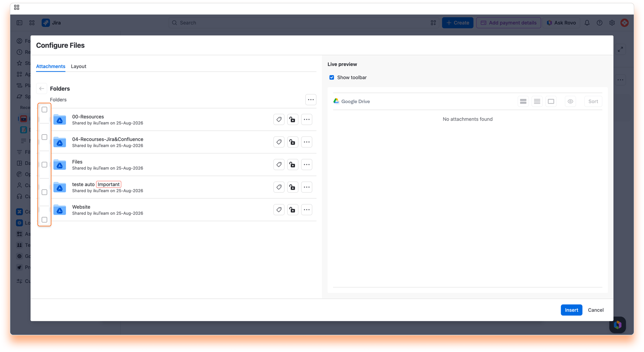The image size is (644, 352).
Task: Check the Files folder checkbox
Action: tap(44, 165)
